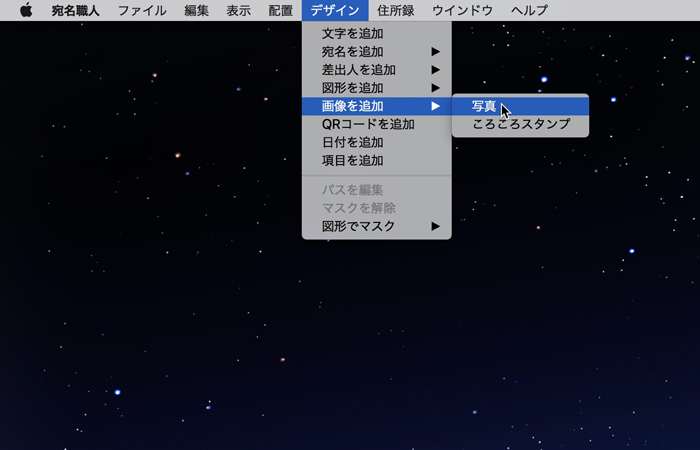Open the 編集 menu in menu bar

point(197,10)
